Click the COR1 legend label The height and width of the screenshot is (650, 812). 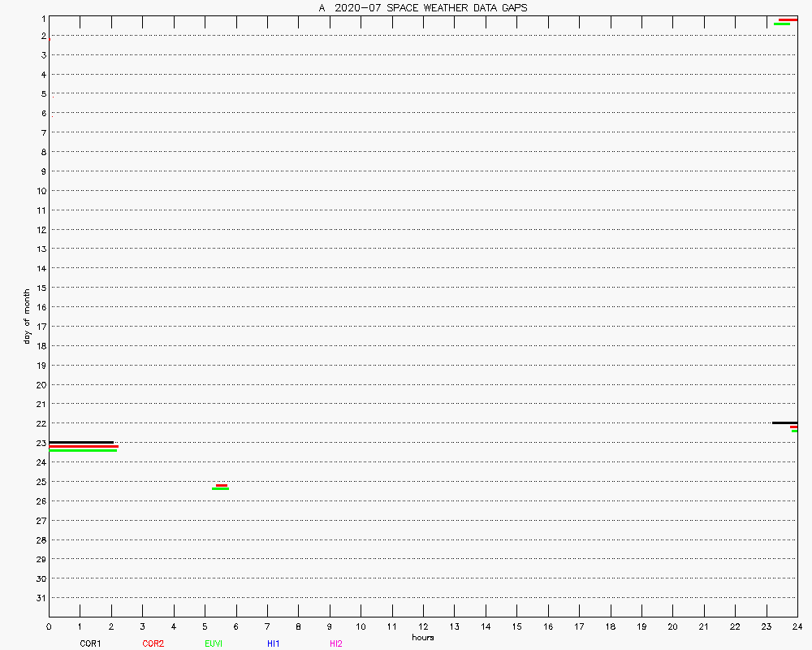tap(90, 643)
